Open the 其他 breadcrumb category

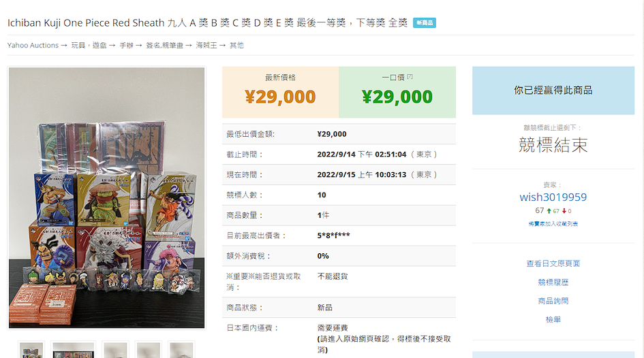click(x=236, y=45)
